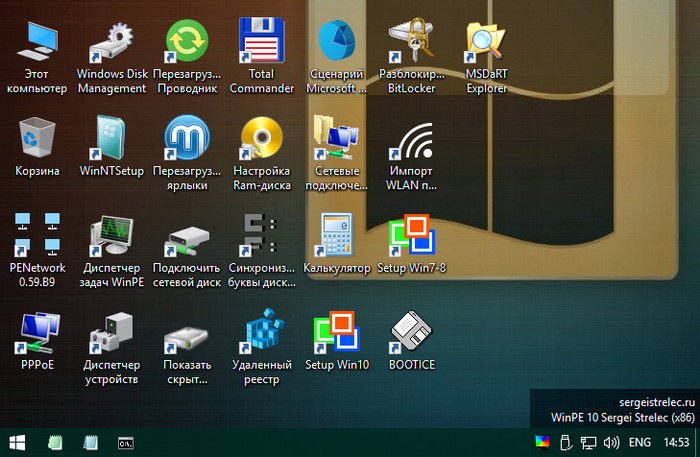Open the volume speaker tray icon
700x457 pixels.
click(611, 442)
